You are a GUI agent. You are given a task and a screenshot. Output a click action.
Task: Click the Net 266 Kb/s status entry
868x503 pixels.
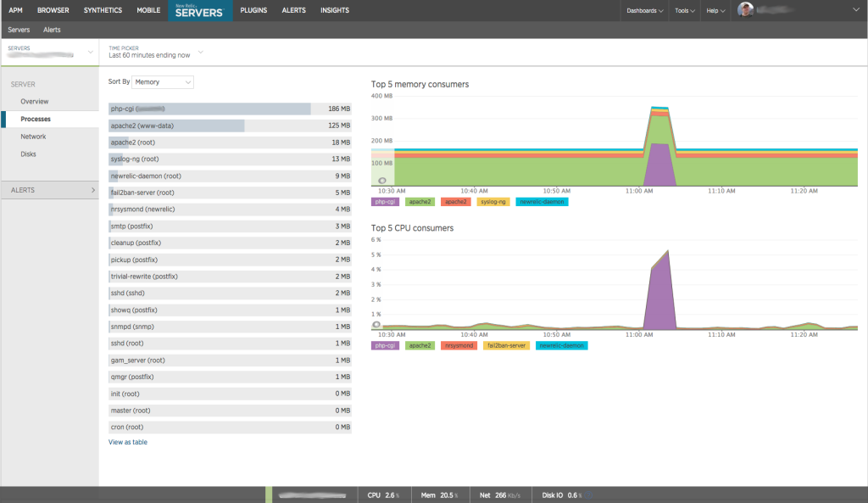click(500, 495)
